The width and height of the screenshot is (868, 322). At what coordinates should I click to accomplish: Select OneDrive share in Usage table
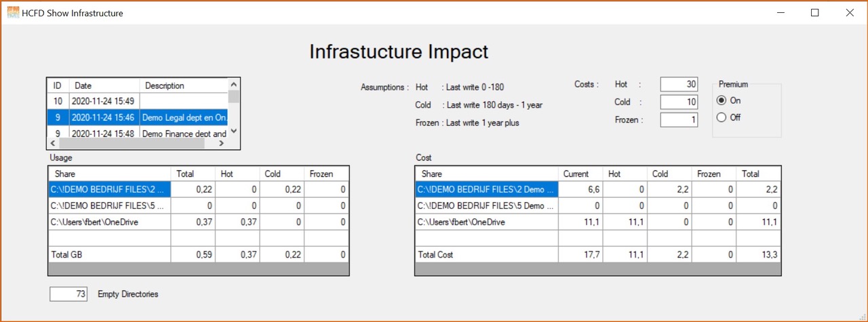point(108,222)
